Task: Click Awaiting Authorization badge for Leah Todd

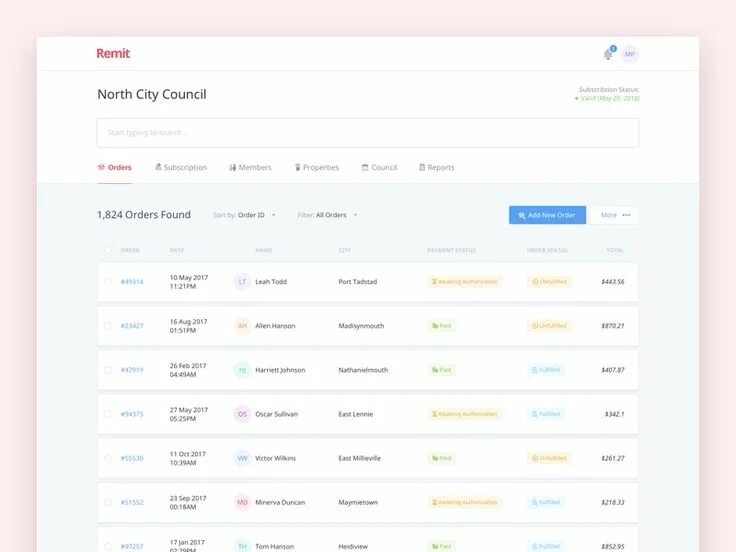Action: coord(465,282)
